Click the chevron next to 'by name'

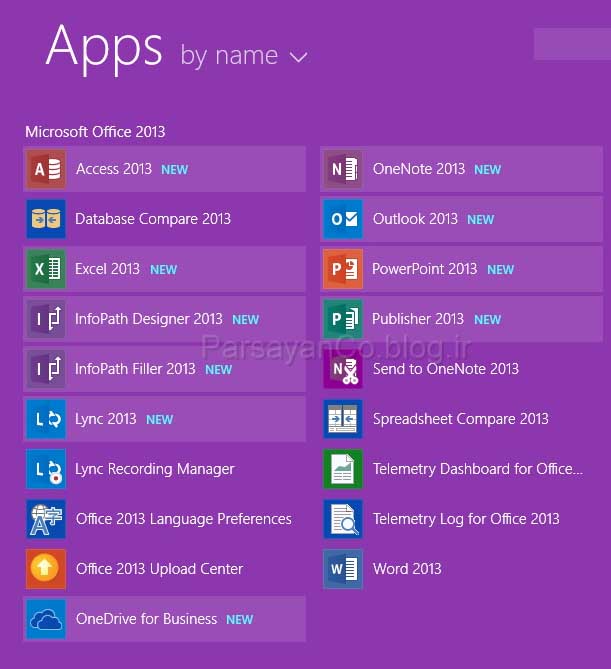pyautogui.click(x=298, y=57)
